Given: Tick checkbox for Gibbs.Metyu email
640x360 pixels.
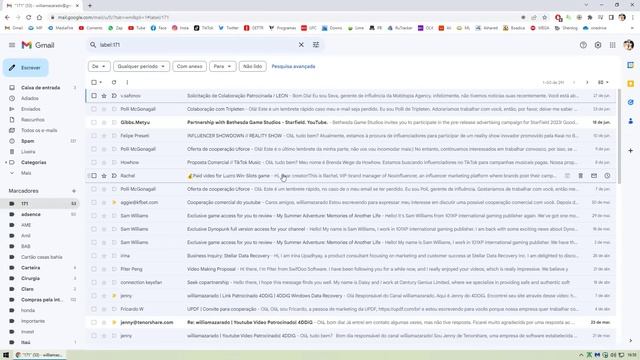Looking at the screenshot, I should [94, 122].
